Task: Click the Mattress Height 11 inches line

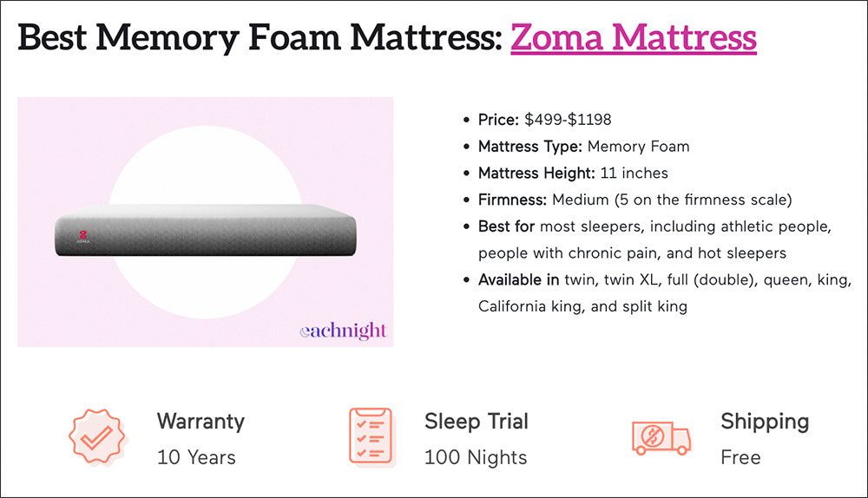Action: 573,174
